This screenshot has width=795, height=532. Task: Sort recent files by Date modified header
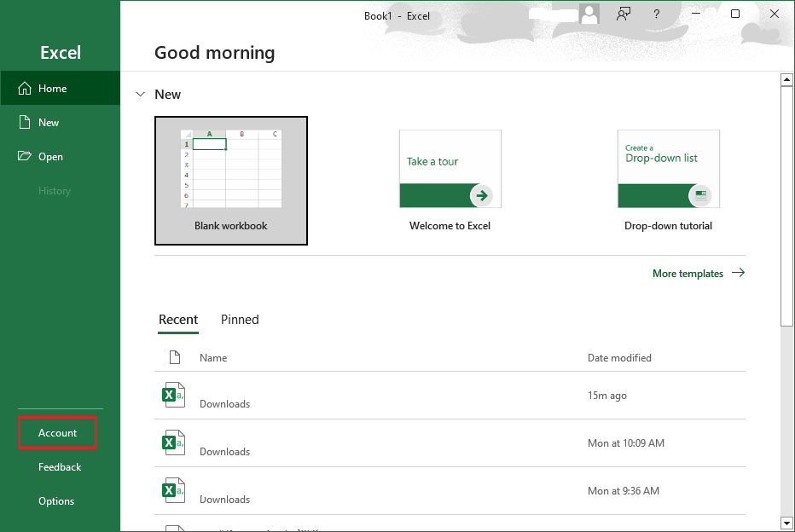coord(619,358)
